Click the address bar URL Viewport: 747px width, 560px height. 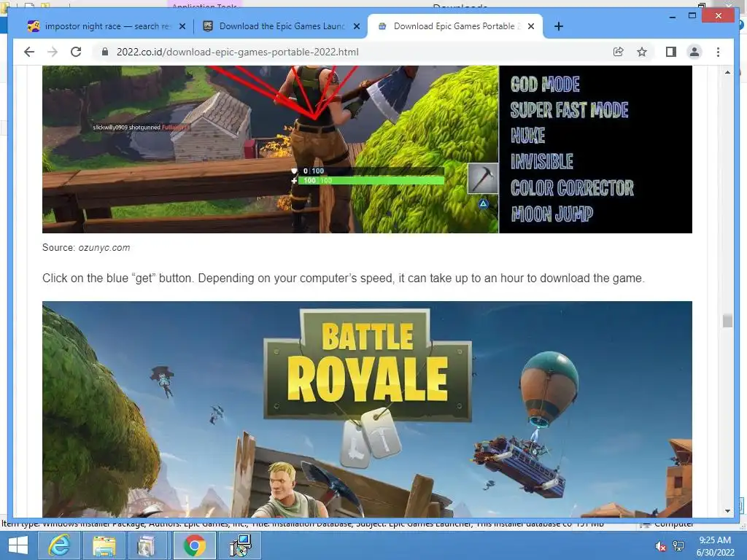coord(238,52)
